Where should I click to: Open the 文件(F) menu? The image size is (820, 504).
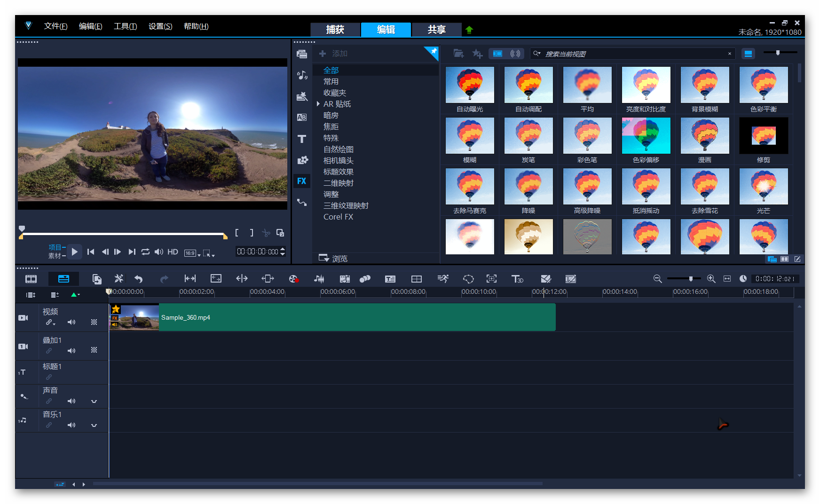[x=55, y=26]
